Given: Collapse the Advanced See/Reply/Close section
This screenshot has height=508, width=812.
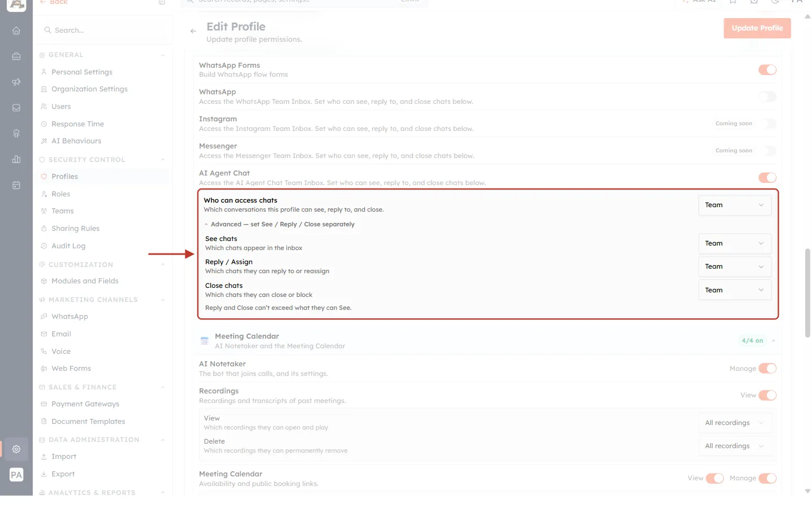Looking at the screenshot, I should (x=280, y=225).
